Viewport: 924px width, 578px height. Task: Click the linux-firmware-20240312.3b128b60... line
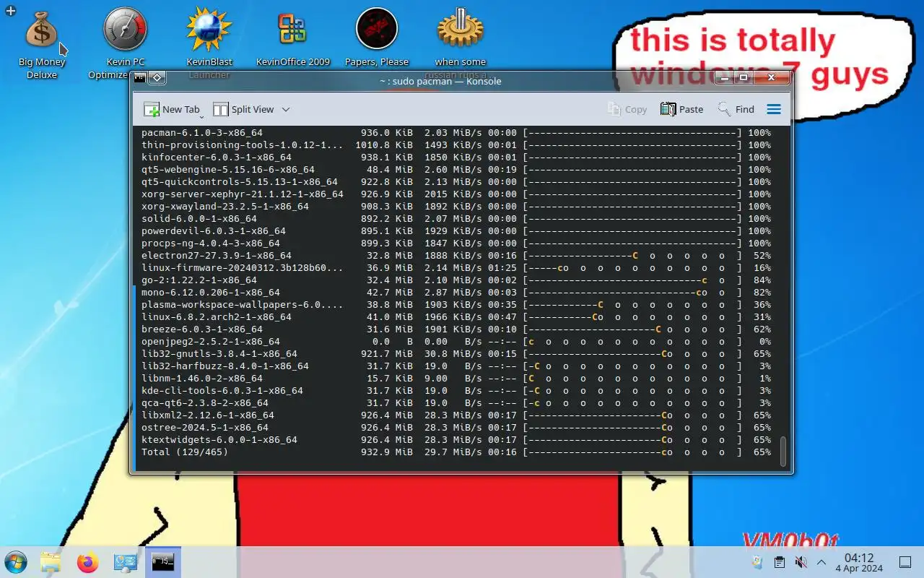456,268
